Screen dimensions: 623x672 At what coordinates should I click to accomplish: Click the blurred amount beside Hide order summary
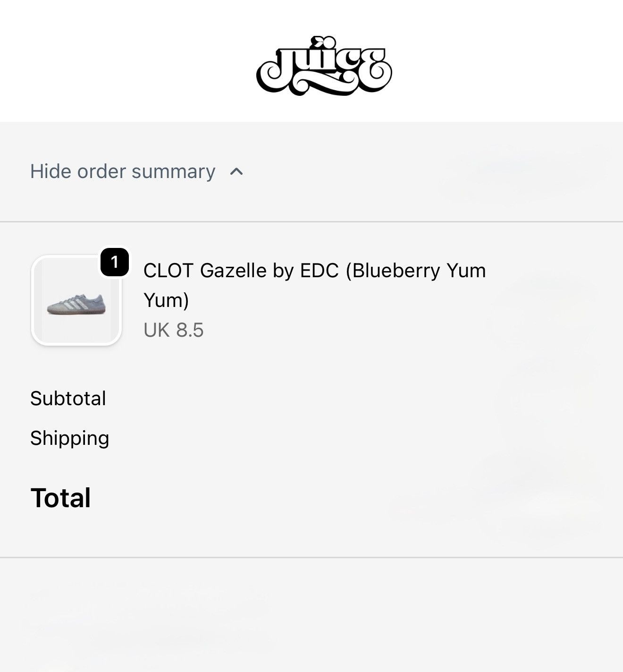pos(524,171)
